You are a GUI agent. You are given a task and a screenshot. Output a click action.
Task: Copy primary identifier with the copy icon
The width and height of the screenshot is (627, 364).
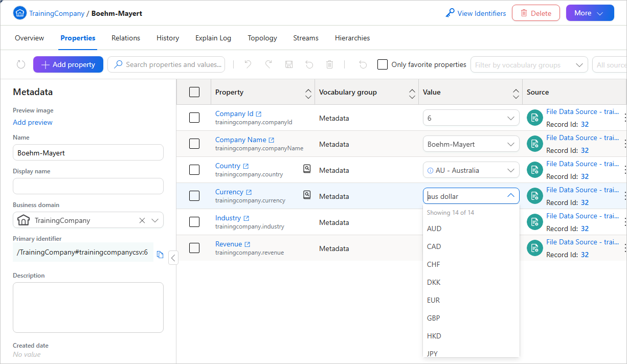click(160, 255)
